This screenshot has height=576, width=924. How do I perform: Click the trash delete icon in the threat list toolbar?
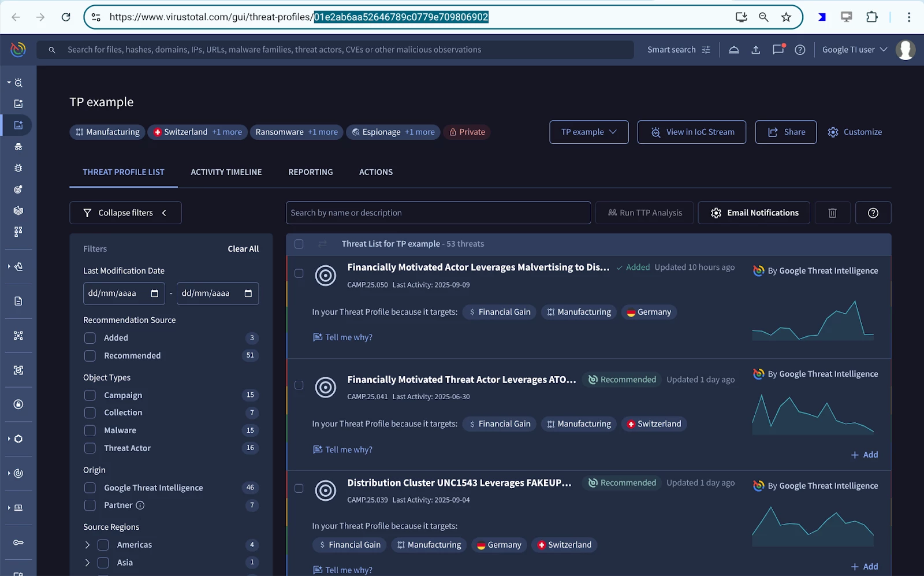[x=832, y=213]
